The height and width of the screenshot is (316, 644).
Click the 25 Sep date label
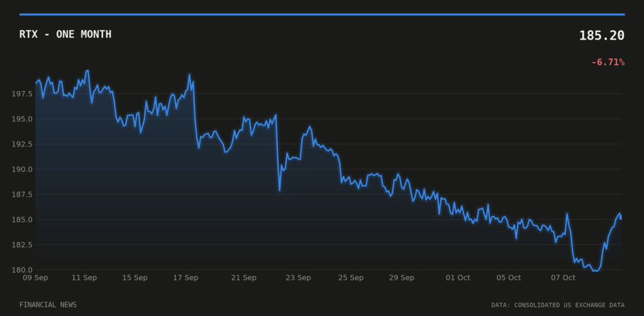coord(351,278)
